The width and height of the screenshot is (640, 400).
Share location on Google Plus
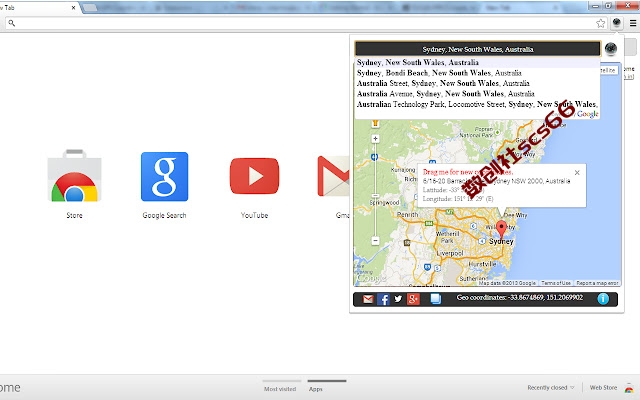(413, 299)
